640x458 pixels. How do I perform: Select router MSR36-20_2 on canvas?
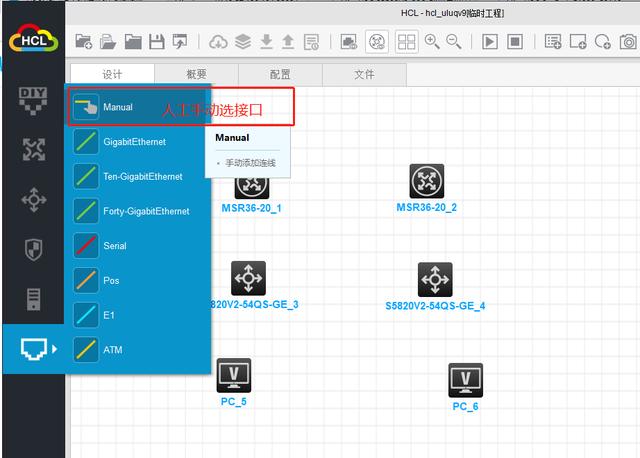point(427,181)
